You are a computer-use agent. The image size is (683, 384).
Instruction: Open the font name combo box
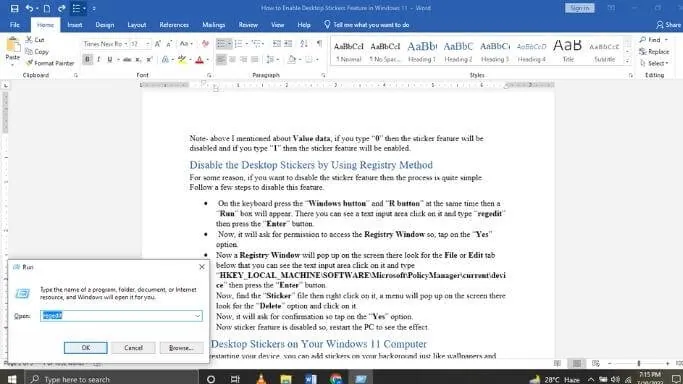105,44
